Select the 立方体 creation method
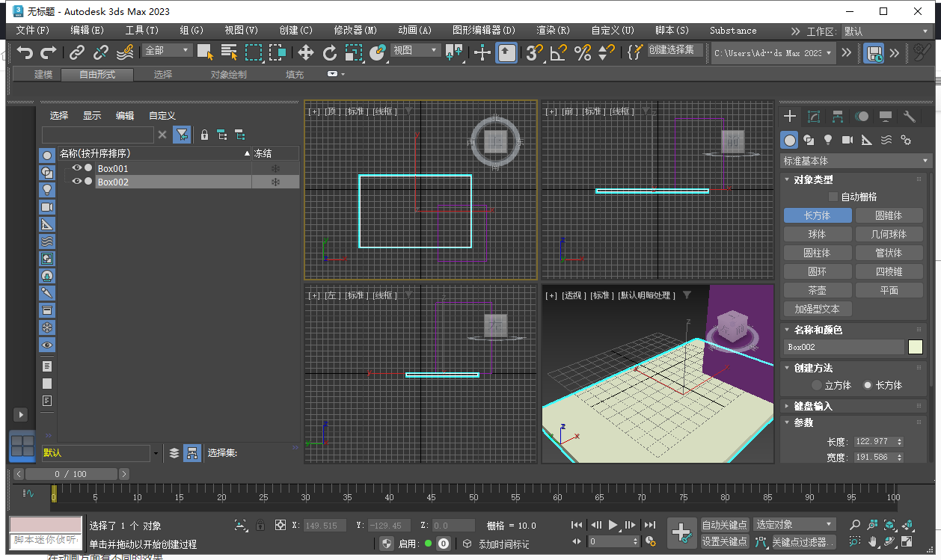941x560 pixels. (817, 385)
